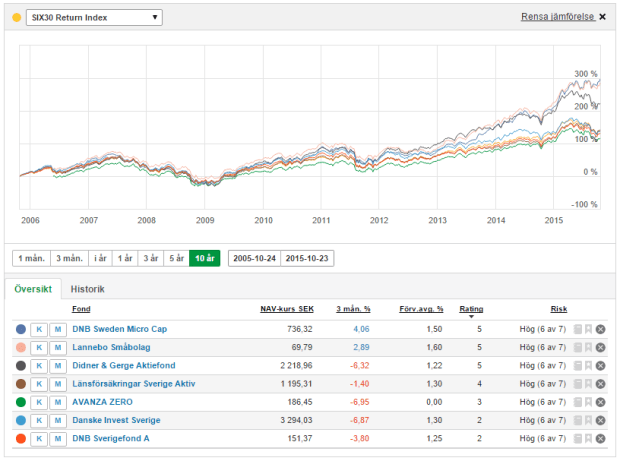Screen dimensions: 620x461
Task: Click bookmark icon for Didner & Gerge Aktiefond
Action: (589, 365)
